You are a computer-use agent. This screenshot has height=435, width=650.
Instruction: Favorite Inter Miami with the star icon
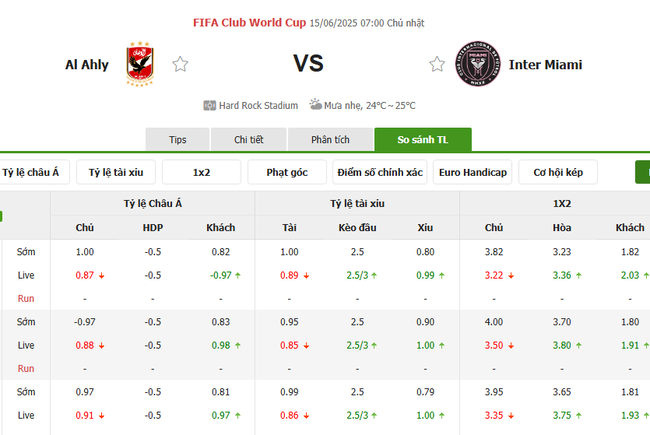pyautogui.click(x=437, y=65)
